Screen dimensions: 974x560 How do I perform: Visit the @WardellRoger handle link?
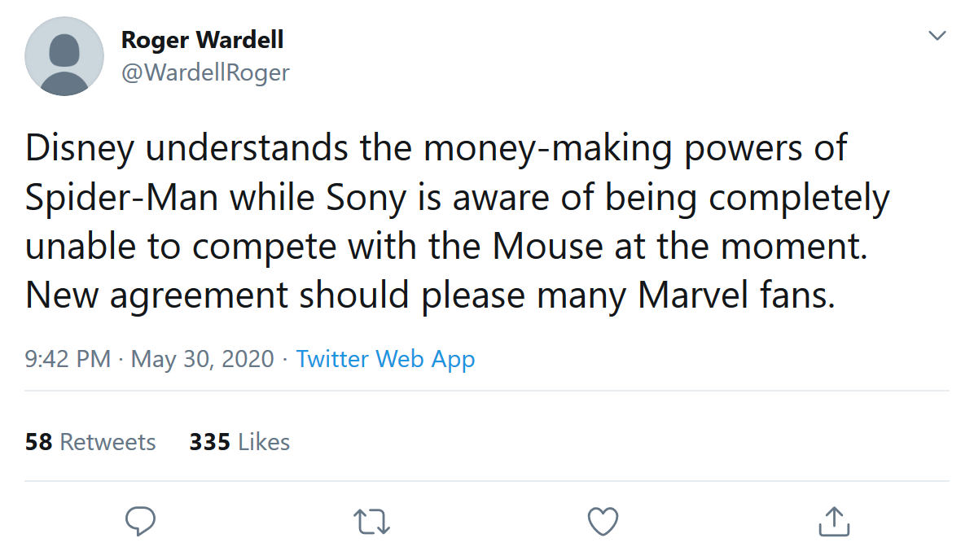tap(205, 72)
